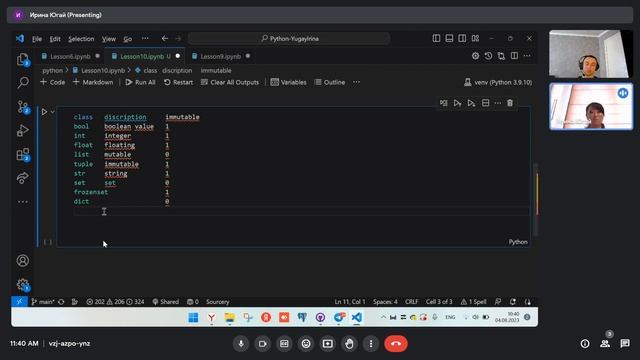Open Run and Debug view
640x360 pixels.
23,131
